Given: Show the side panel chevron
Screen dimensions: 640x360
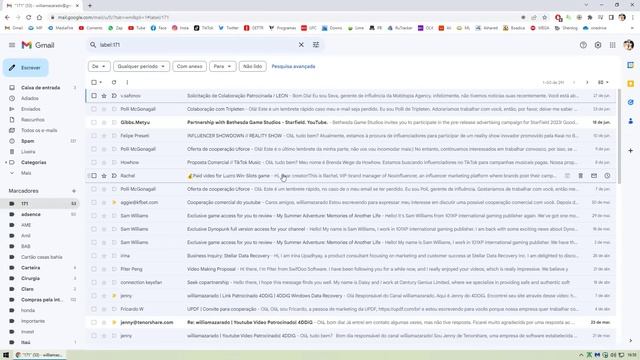Looking at the screenshot, I should coord(631,341).
